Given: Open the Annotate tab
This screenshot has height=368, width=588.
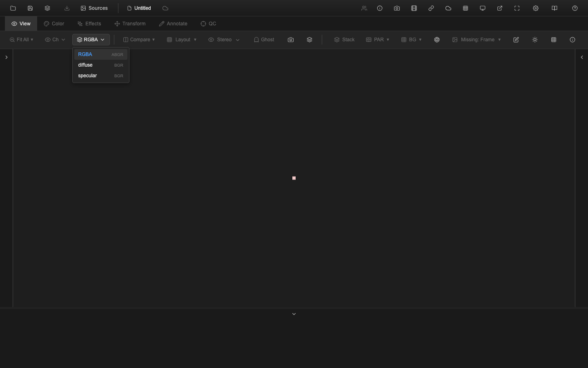Looking at the screenshot, I should point(173,23).
